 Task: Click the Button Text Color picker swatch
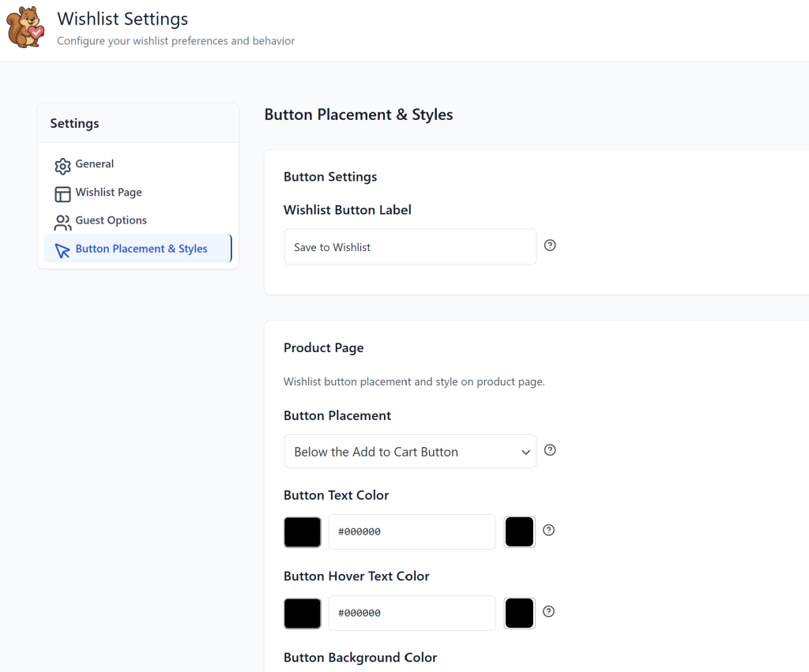coord(302,531)
